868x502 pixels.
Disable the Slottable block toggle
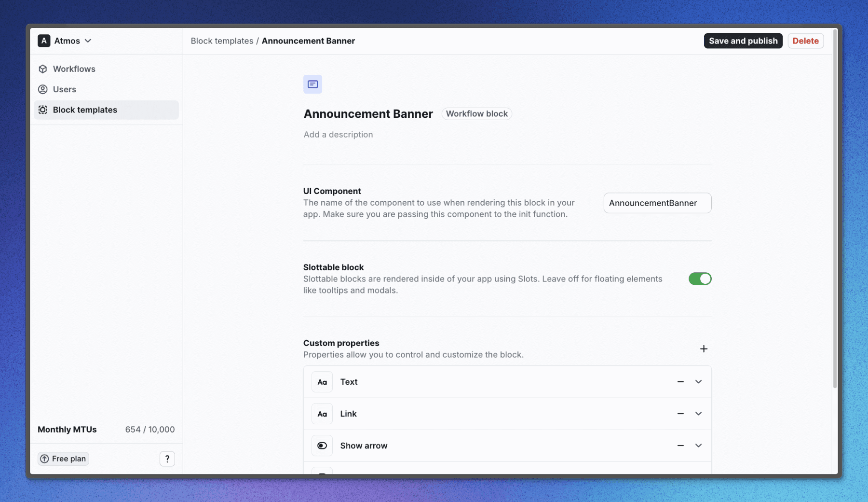click(700, 279)
